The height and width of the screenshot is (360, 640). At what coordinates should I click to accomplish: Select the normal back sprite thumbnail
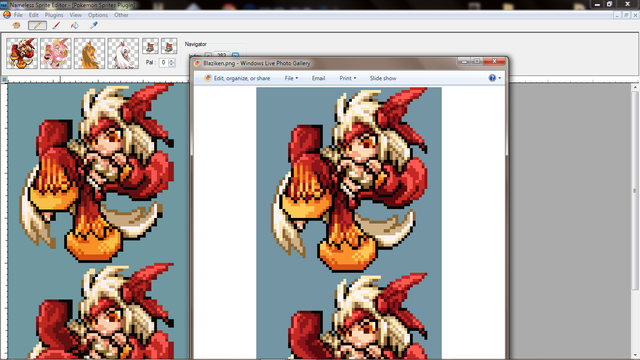click(89, 53)
